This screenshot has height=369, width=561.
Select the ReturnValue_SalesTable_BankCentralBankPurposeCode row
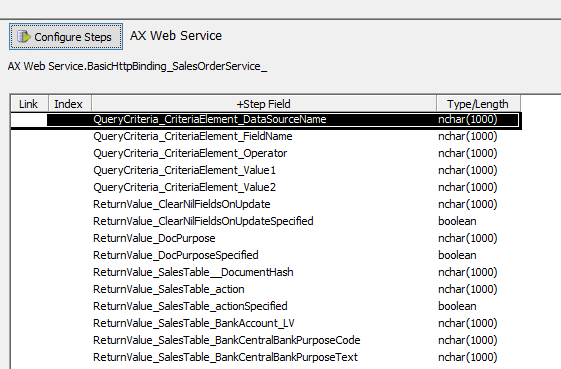[266, 340]
